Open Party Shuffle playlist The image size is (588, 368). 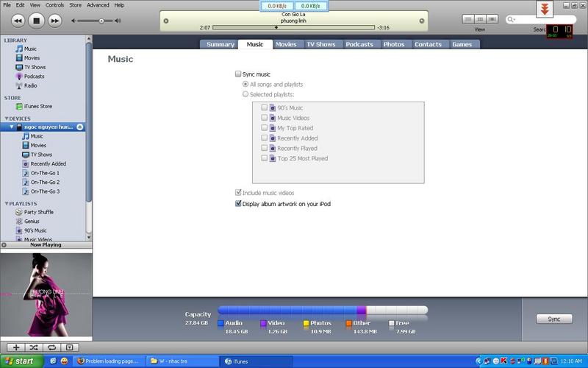[37, 212]
